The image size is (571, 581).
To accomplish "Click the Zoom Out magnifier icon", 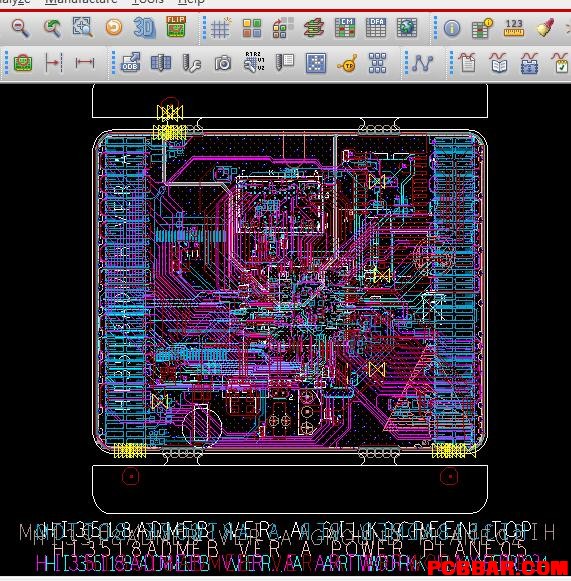I will coord(20,28).
